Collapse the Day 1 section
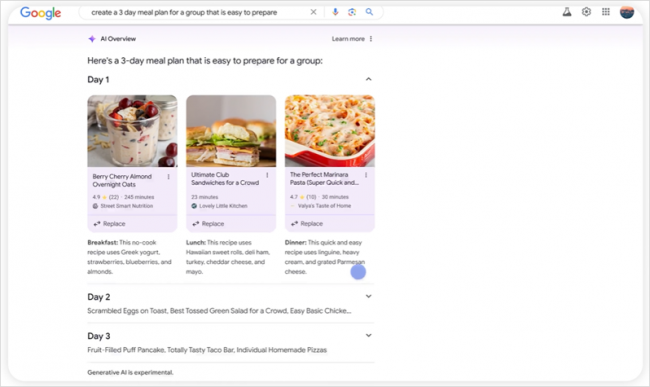 tap(368, 79)
